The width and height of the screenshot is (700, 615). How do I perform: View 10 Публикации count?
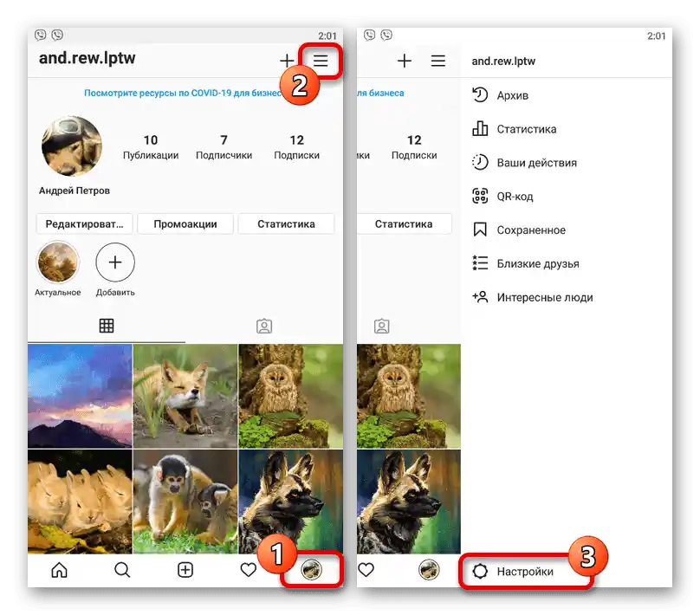(x=151, y=147)
